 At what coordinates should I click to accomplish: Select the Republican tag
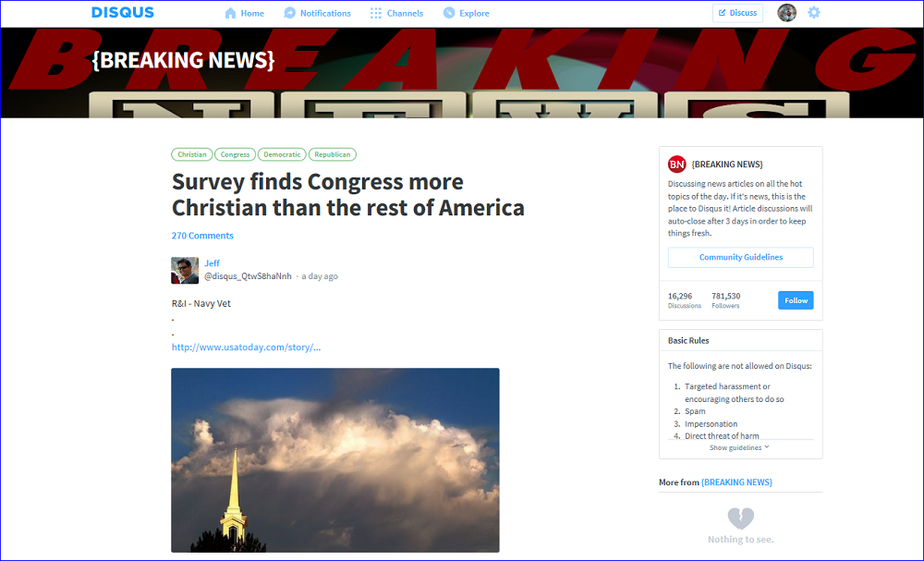332,154
